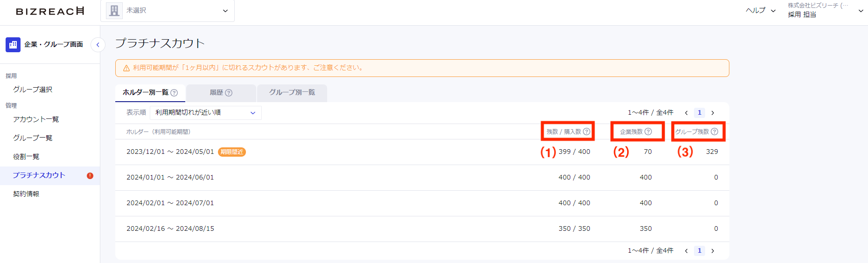The image size is (868, 263).
Task: Open アカウント一覧 in the sidebar
Action: (x=36, y=119)
